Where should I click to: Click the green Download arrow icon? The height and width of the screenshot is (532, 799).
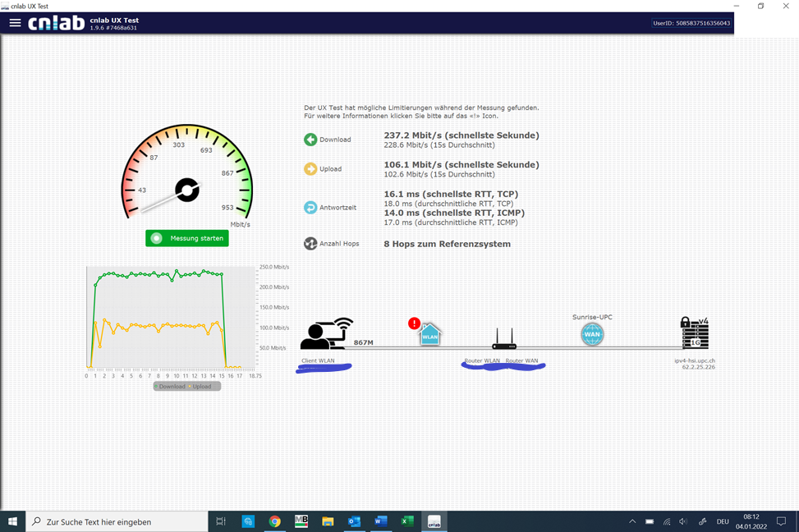[310, 140]
